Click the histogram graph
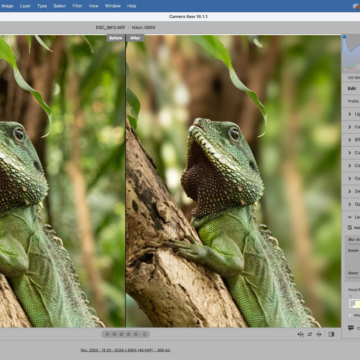Image resolution: width=360 pixels, height=360 pixels. (x=351, y=55)
